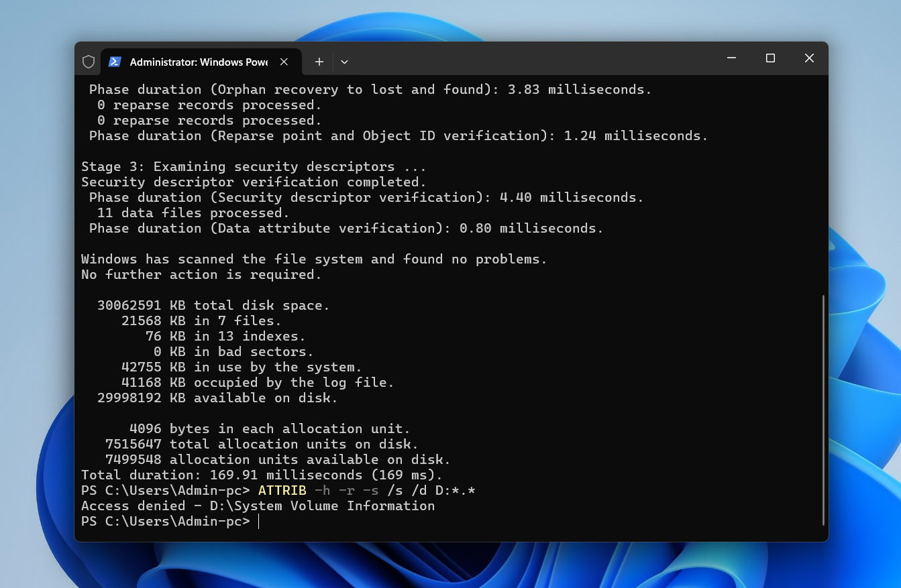Click '7515647 total allocation units on disk'
This screenshot has height=588, width=901.
262,444
